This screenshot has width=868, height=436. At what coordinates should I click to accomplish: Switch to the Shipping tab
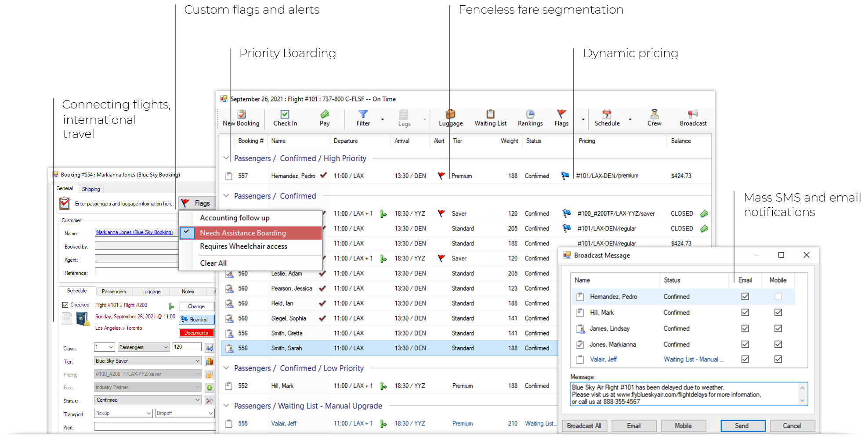click(91, 189)
